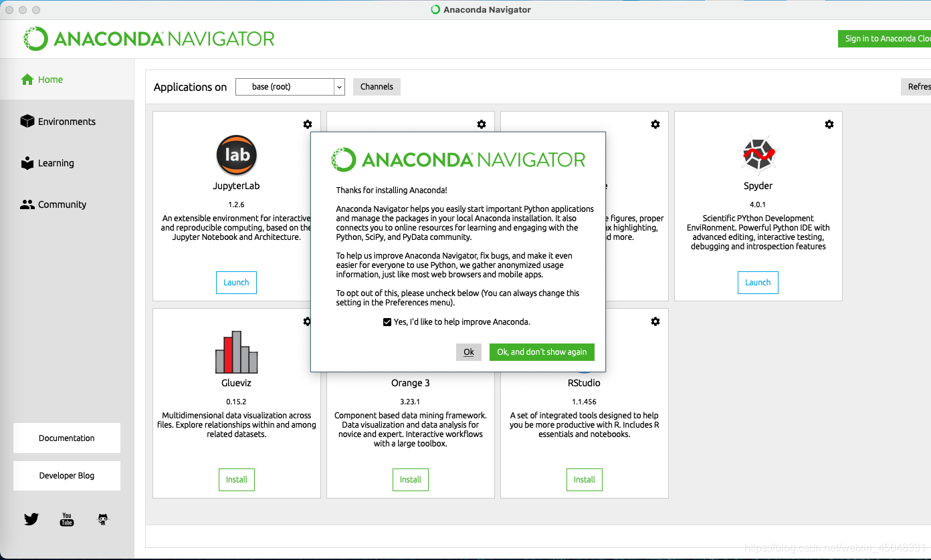Click the Glueviz version 0.15.2 text
The image size is (931, 560).
click(237, 402)
